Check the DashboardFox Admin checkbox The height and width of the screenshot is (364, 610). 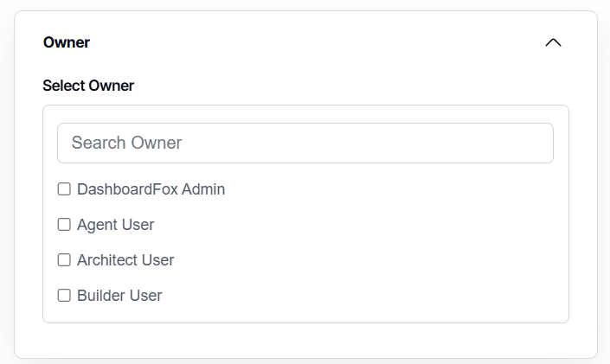click(64, 188)
